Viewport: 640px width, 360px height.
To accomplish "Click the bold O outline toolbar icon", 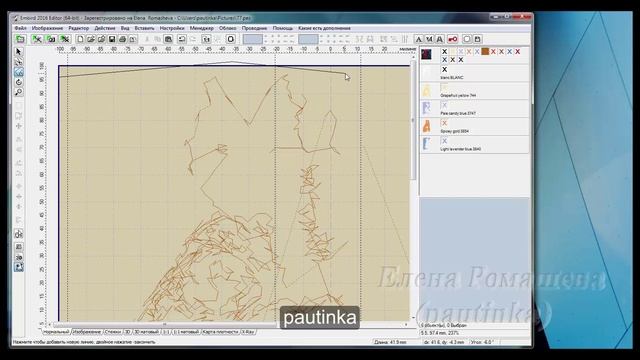I will pos(231,39).
